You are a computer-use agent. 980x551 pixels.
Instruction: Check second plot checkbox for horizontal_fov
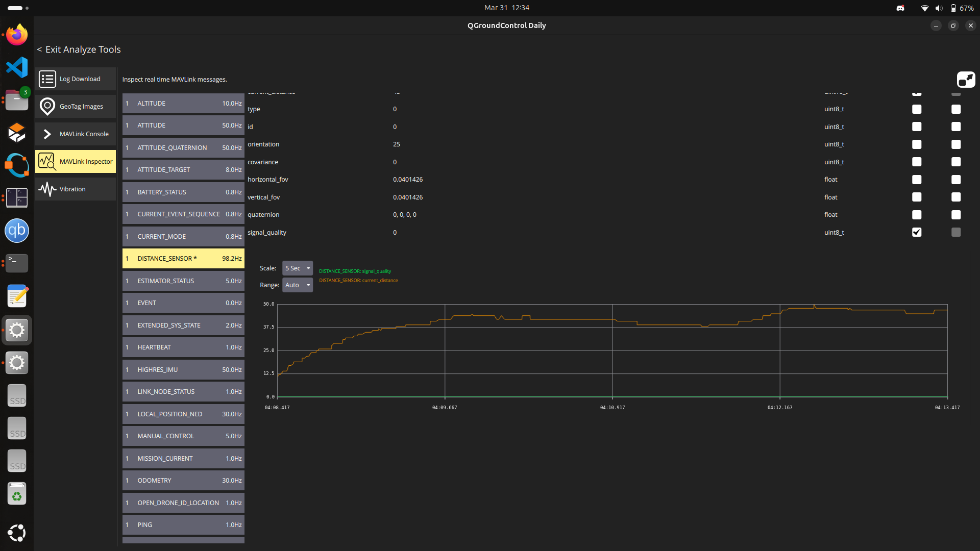[956, 180]
